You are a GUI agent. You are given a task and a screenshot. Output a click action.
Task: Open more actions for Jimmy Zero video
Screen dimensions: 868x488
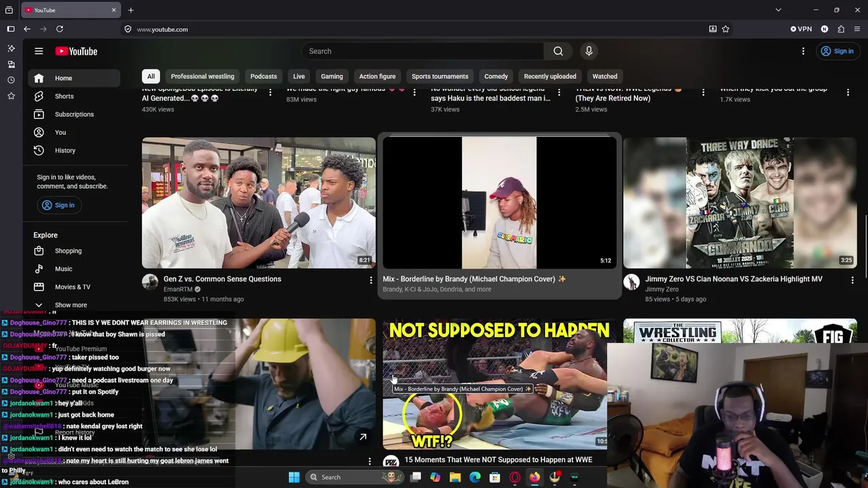pos(852,280)
